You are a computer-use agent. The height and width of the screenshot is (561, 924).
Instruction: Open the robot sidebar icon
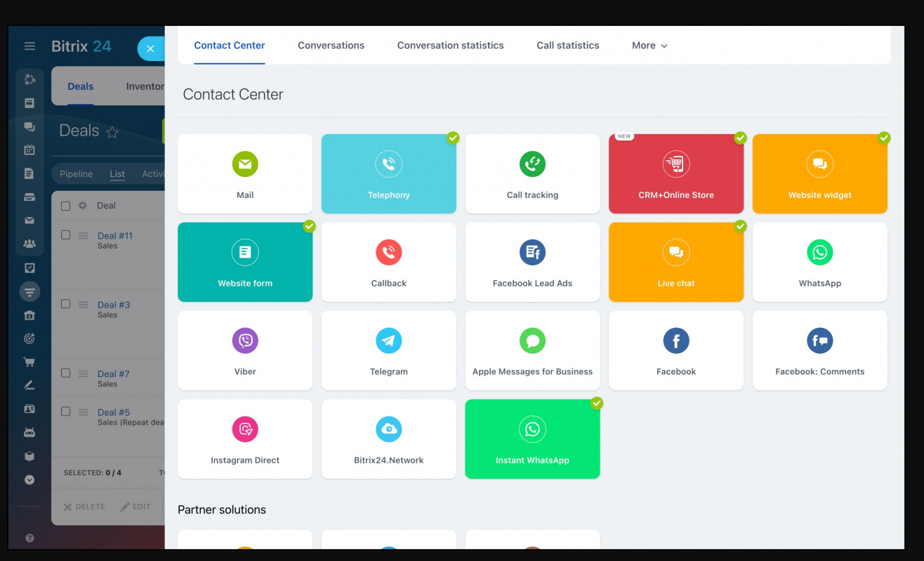29,433
